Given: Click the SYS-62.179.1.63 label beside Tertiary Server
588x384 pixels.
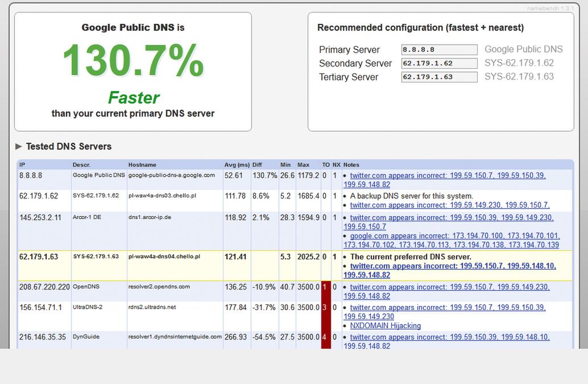Looking at the screenshot, I should click(519, 76).
